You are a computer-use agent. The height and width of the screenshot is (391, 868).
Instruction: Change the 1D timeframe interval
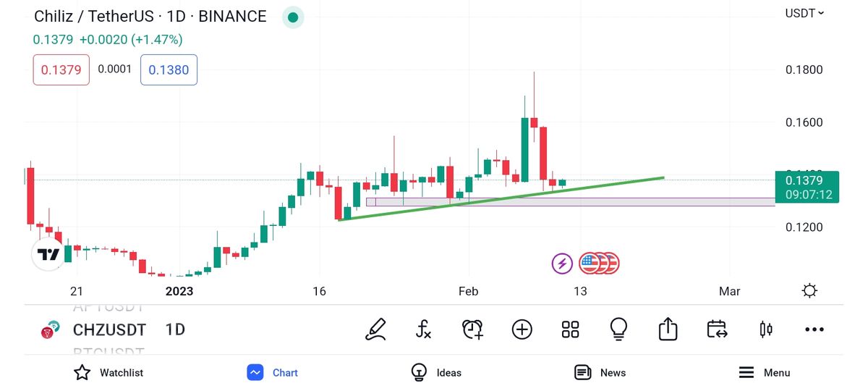tap(175, 330)
